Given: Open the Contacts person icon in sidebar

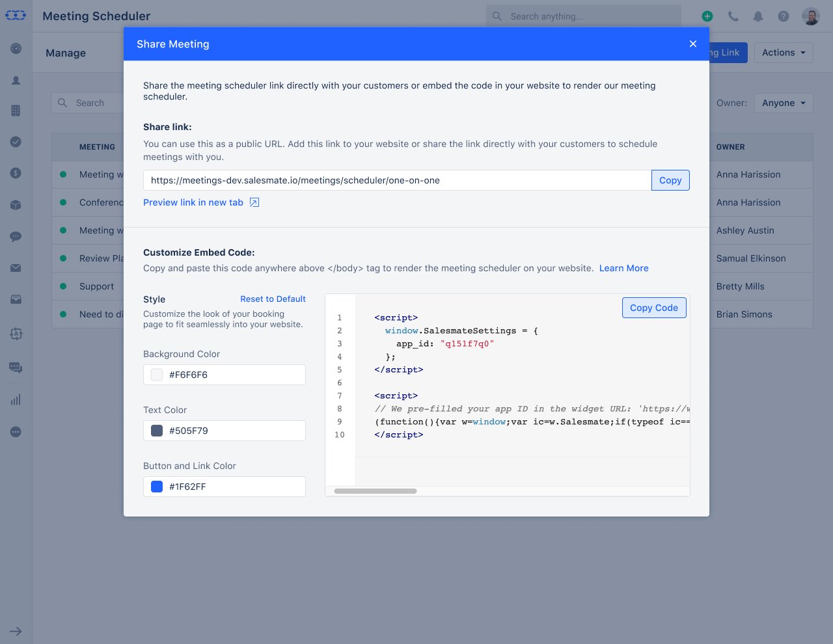Looking at the screenshot, I should point(16,81).
